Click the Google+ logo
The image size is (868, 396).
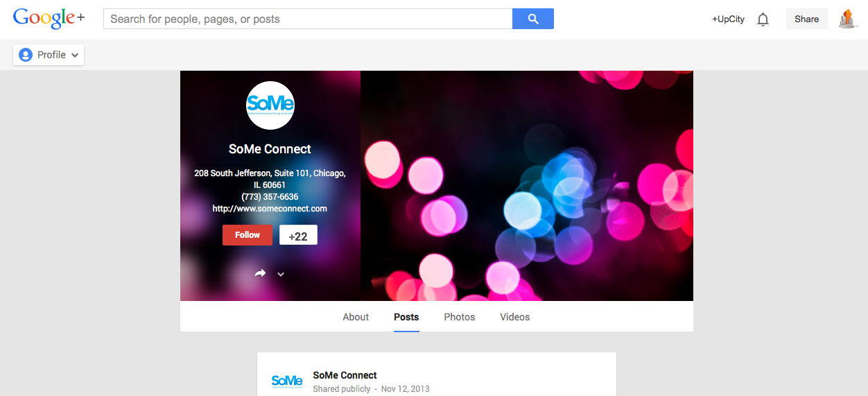click(49, 19)
